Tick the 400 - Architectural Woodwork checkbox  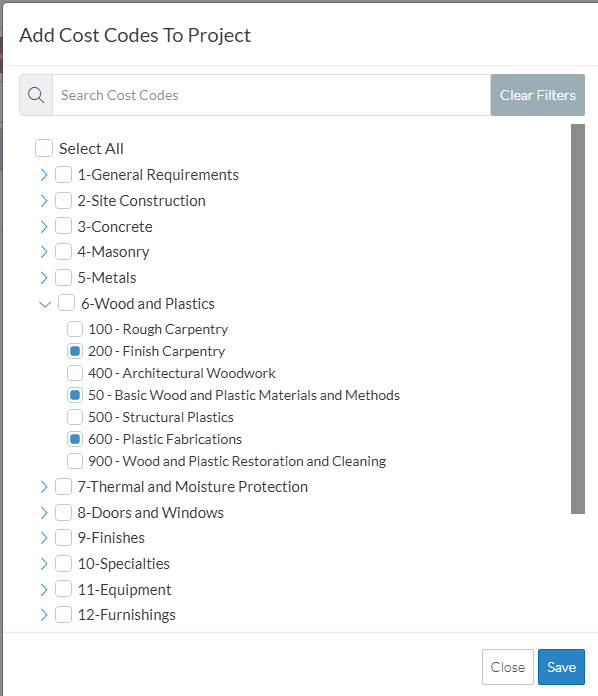point(75,373)
